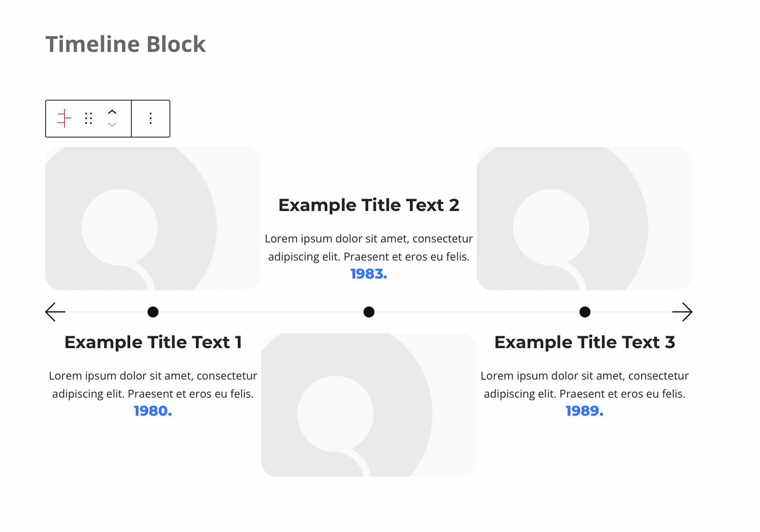Move block down with the down chevron
The width and height of the screenshot is (760, 532).
[112, 125]
